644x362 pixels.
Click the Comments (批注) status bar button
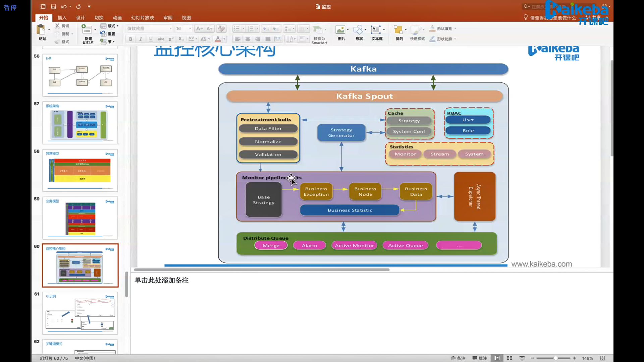tap(480, 358)
